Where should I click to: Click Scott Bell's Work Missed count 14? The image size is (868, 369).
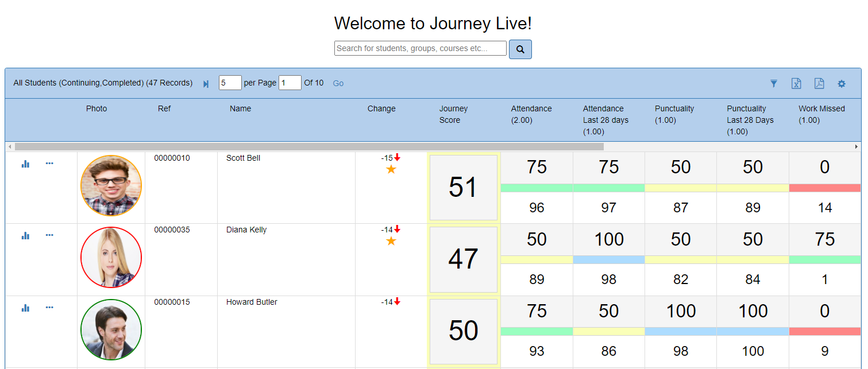(x=825, y=208)
